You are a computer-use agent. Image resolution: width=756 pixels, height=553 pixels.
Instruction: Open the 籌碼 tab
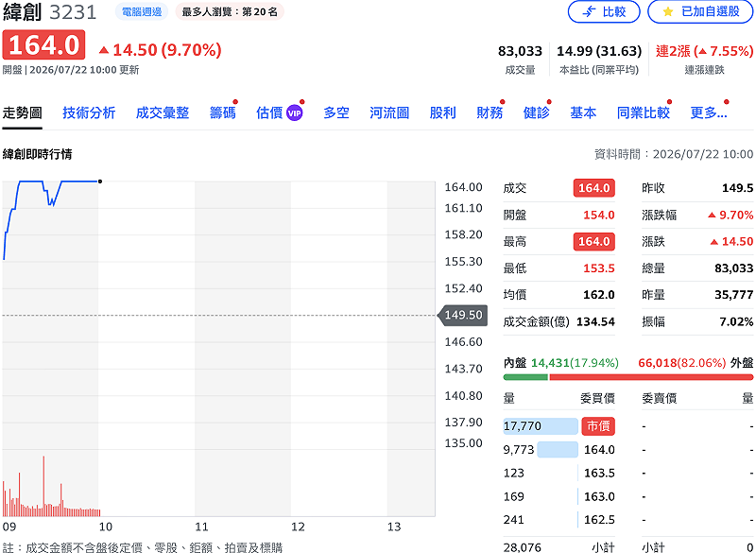(222, 112)
